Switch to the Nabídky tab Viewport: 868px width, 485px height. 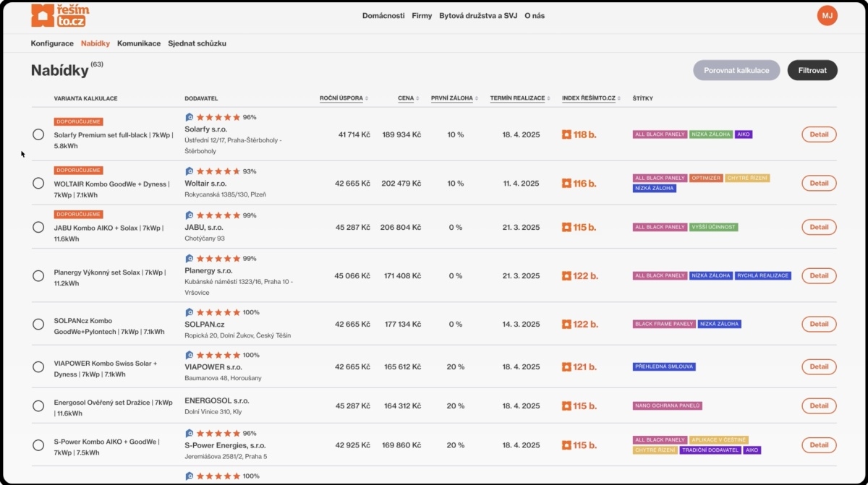tap(95, 43)
